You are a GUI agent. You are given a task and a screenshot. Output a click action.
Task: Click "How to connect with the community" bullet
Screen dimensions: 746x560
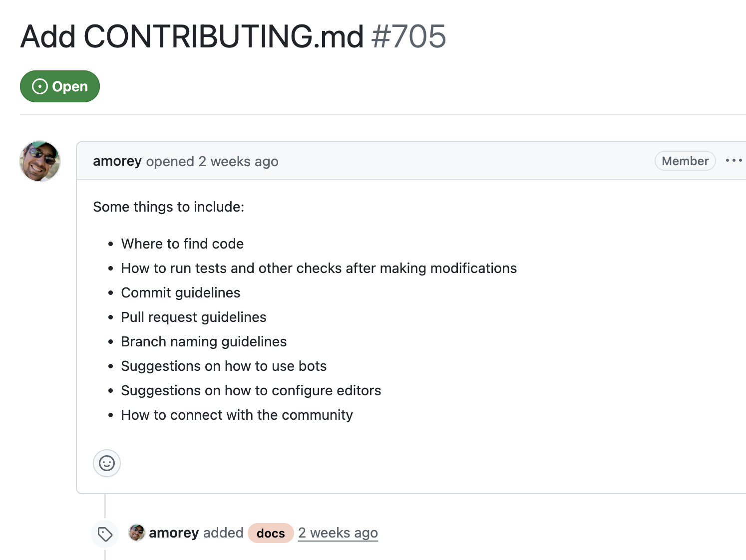pos(237,415)
